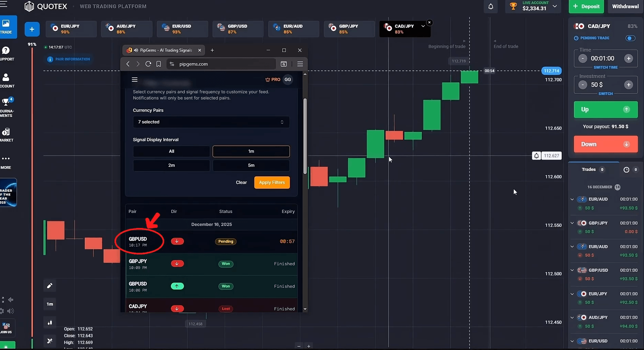Open the Join Us sidebar icon
Viewport: 644px width, 350px height.
coord(6,328)
